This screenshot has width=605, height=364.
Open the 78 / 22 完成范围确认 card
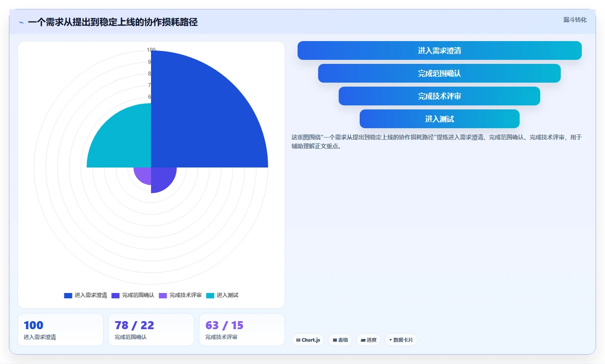151,330
